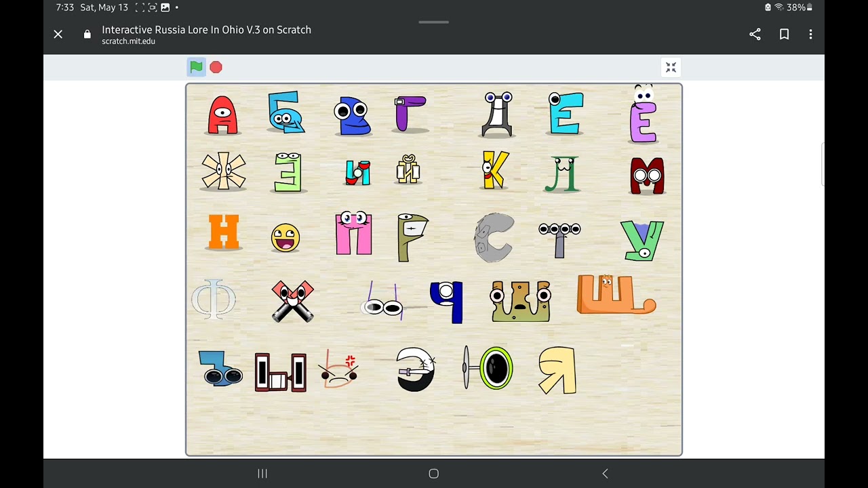This screenshot has height=488, width=868.
Task: Click the scratch.mit.edu URL text
Action: [x=128, y=41]
